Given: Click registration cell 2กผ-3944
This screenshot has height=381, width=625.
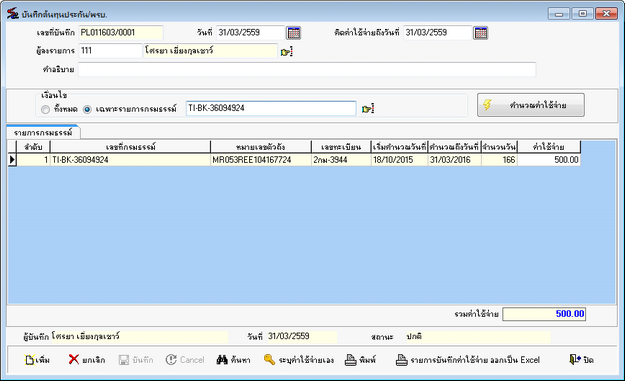Looking at the screenshot, I should click(x=341, y=160).
